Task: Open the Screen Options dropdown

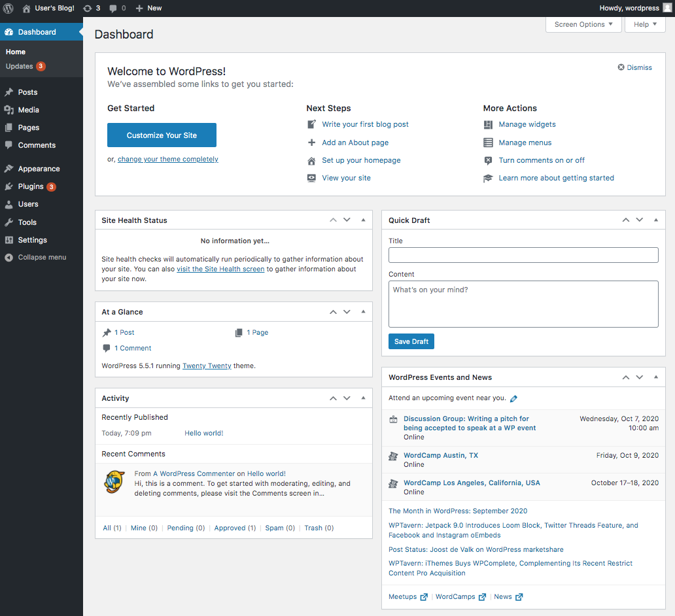Action: [583, 25]
